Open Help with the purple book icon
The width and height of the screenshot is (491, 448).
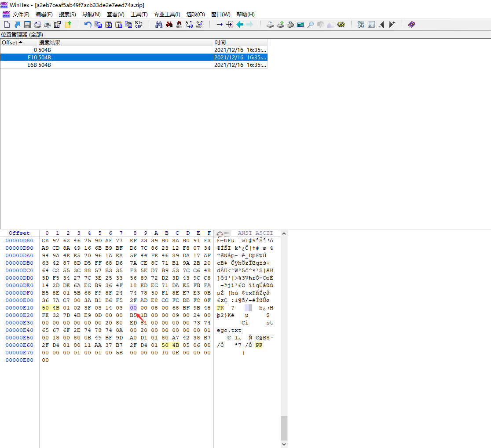pyautogui.click(x=412, y=25)
